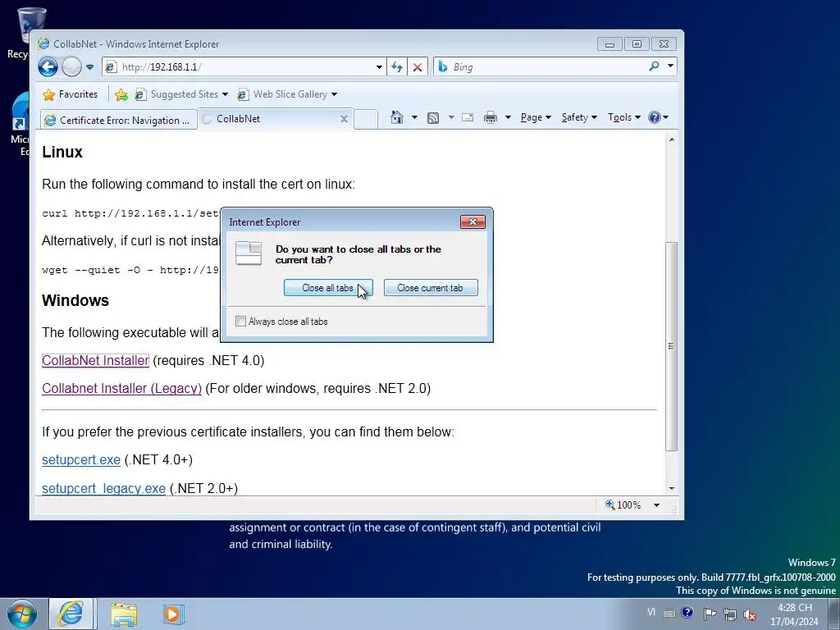Close the Internet Explorer dialog with red X

(472, 221)
